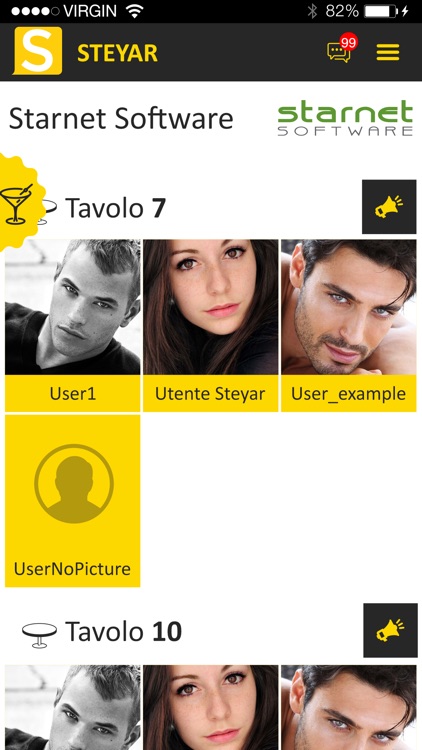The image size is (422, 750).
Task: Open User1's profile photo at Tavolo 7
Action: [x=73, y=307]
